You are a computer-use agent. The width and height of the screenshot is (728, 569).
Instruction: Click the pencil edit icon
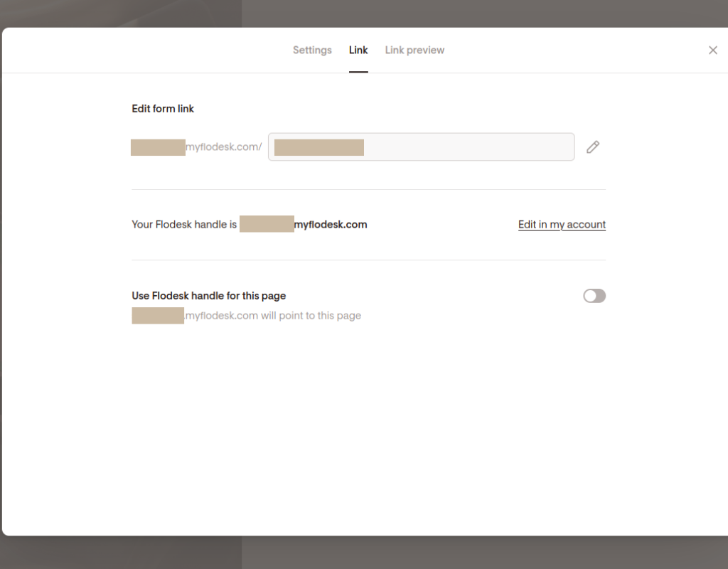point(593,147)
